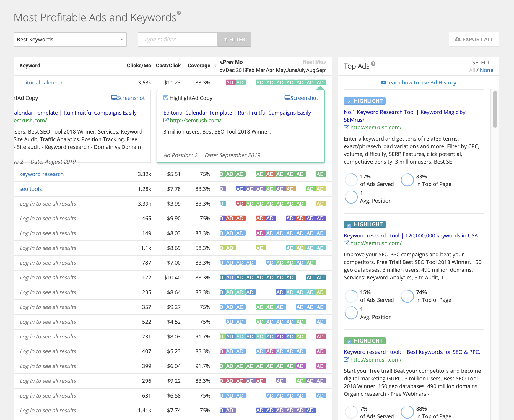Click the external link icon in September ad copy
The width and height of the screenshot is (514, 420).
[166, 120]
